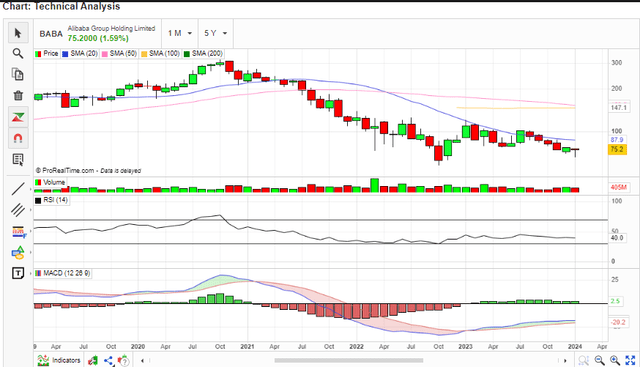Click the Volume panel label
This screenshot has height=367, width=640.
click(x=50, y=182)
